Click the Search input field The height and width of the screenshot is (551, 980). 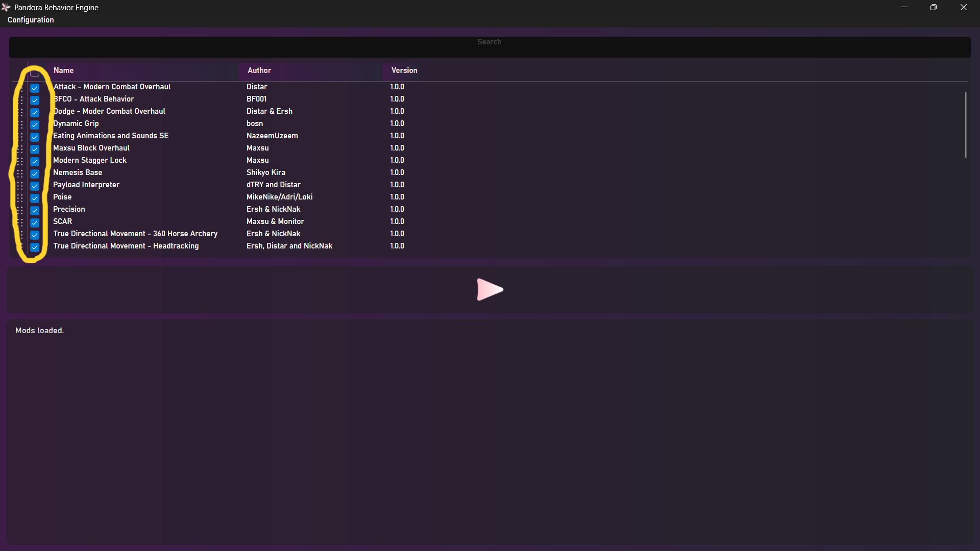(489, 47)
